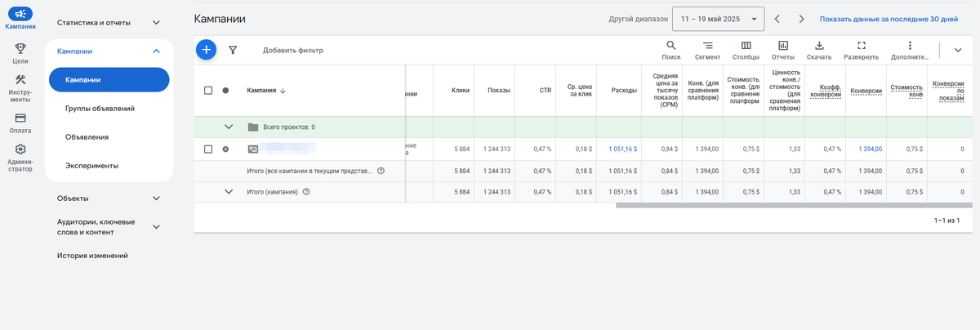Click the campaign type icon in the campaign row
980x330 pixels.
pos(253,149)
